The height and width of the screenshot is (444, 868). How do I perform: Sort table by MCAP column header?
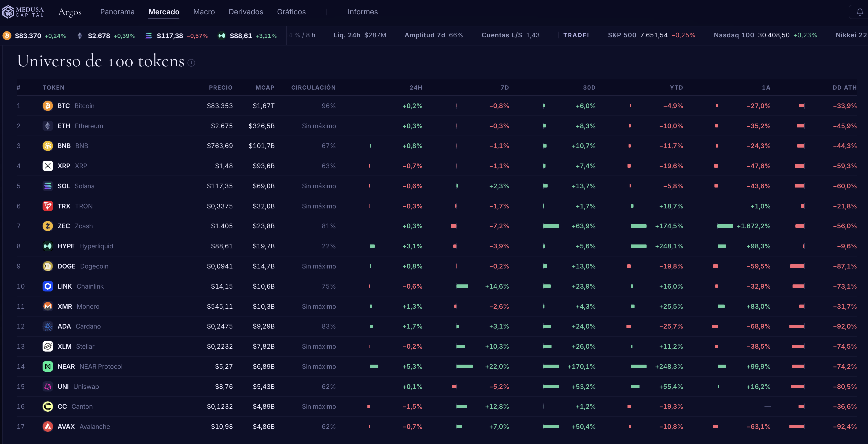click(x=265, y=88)
